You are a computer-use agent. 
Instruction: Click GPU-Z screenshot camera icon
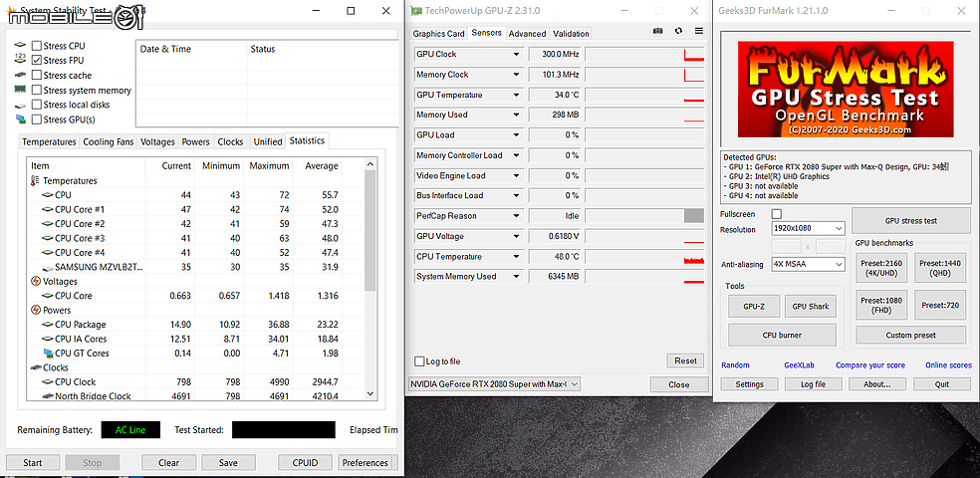point(657,31)
